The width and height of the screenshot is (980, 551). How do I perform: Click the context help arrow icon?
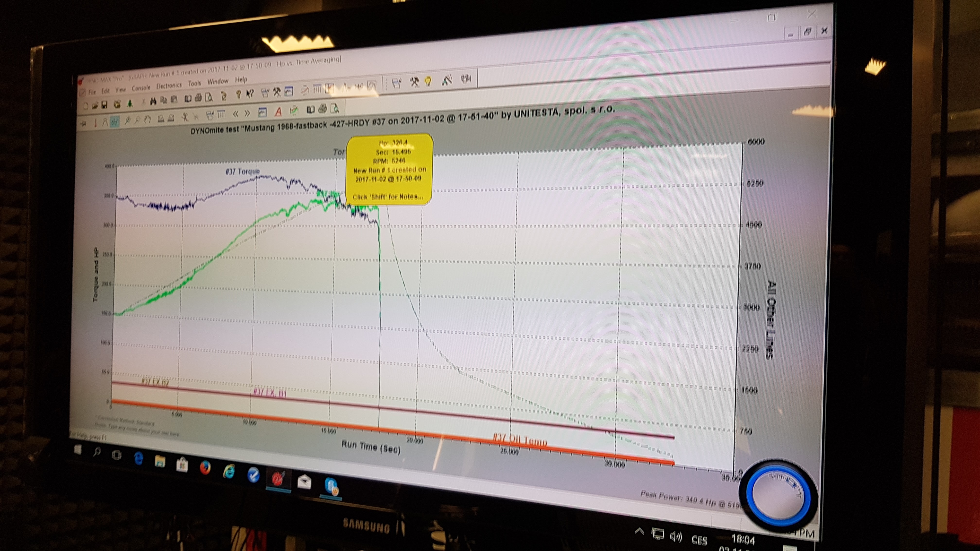[x=250, y=94]
